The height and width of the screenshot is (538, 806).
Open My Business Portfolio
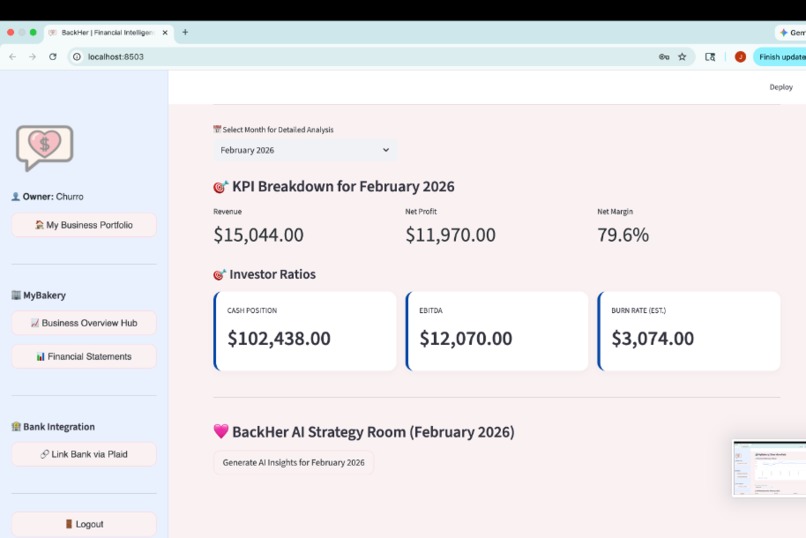click(x=84, y=225)
